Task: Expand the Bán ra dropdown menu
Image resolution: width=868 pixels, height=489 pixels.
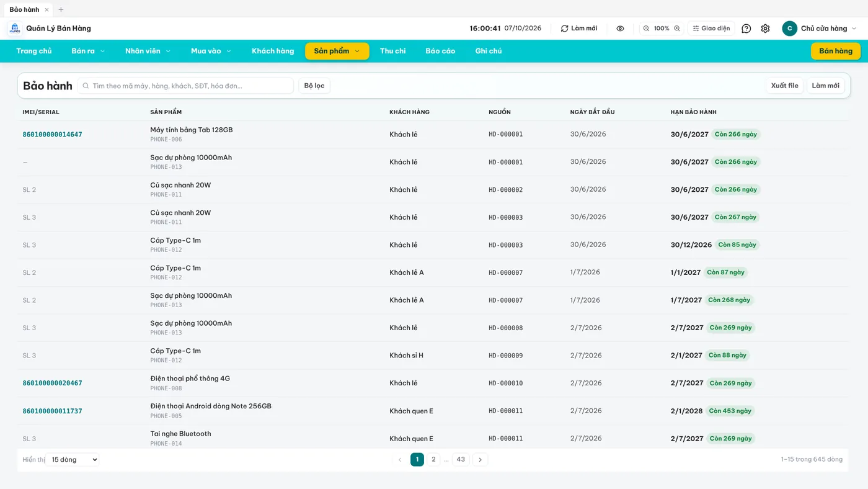Action: click(x=88, y=51)
